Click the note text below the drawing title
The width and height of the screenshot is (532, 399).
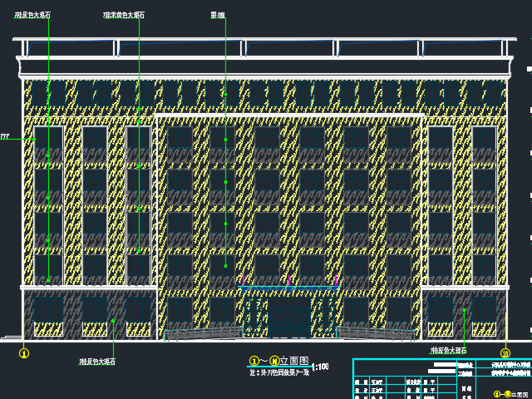278,373
